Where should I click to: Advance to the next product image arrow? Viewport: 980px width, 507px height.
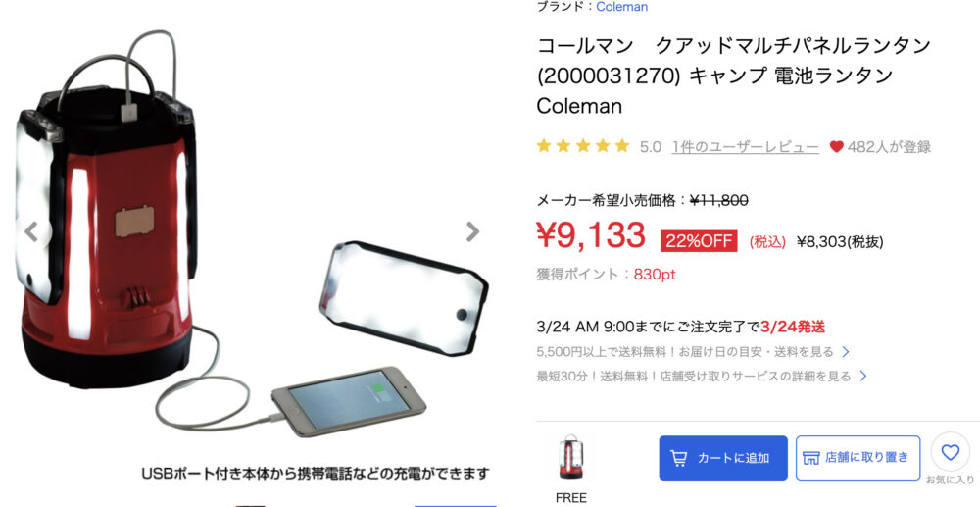pos(472,232)
